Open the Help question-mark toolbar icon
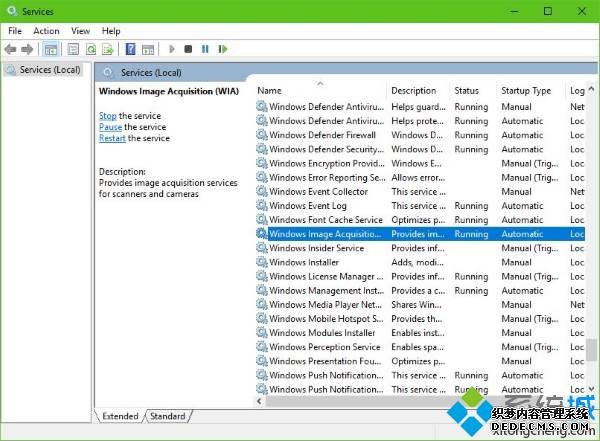Screen dimensions: 600x441 pyautogui.click(x=130, y=49)
